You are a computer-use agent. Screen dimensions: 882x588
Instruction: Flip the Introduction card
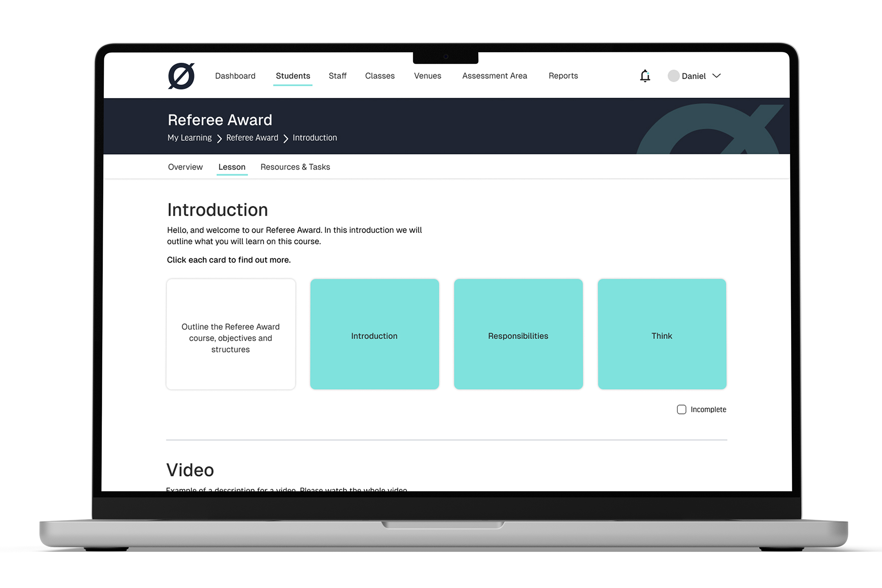click(374, 334)
